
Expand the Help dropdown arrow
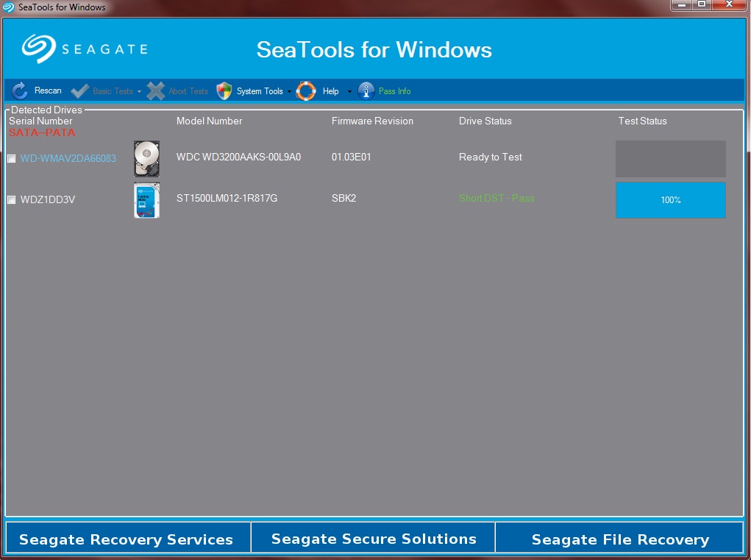click(349, 92)
